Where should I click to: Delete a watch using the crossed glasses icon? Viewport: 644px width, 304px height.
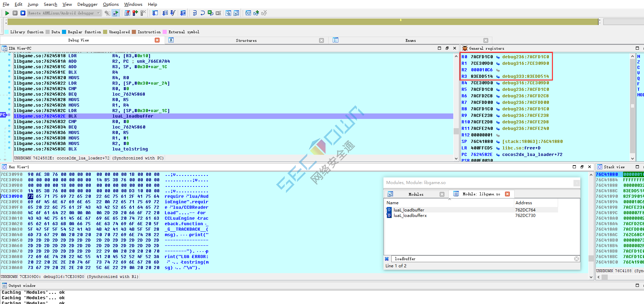tap(264, 13)
